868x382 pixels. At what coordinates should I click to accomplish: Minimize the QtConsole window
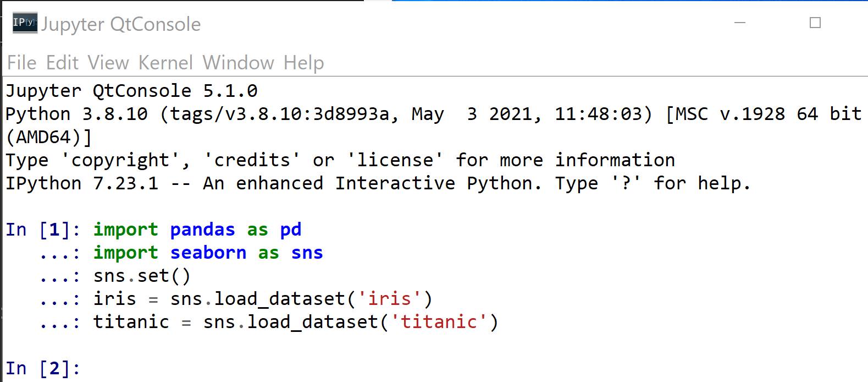[740, 23]
